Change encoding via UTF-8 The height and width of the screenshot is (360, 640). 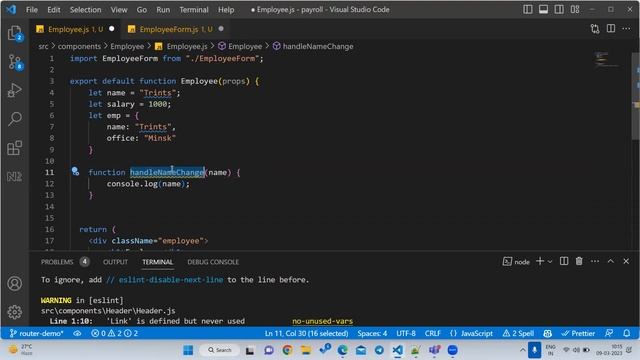pos(406,333)
